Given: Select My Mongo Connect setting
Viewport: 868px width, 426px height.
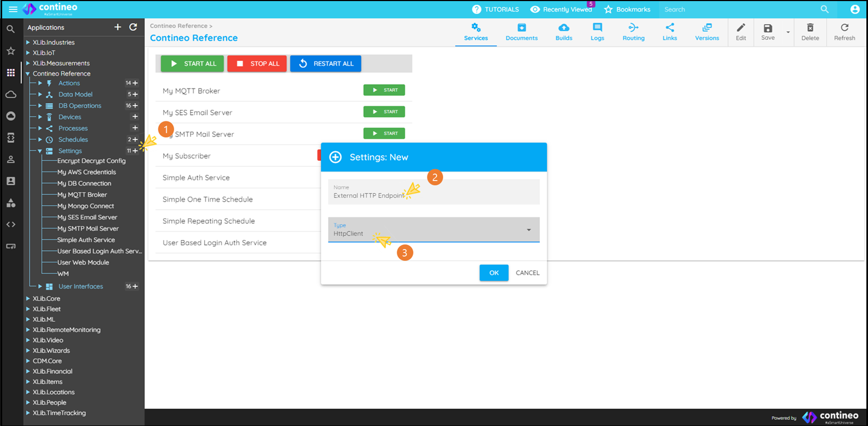Looking at the screenshot, I should point(85,206).
